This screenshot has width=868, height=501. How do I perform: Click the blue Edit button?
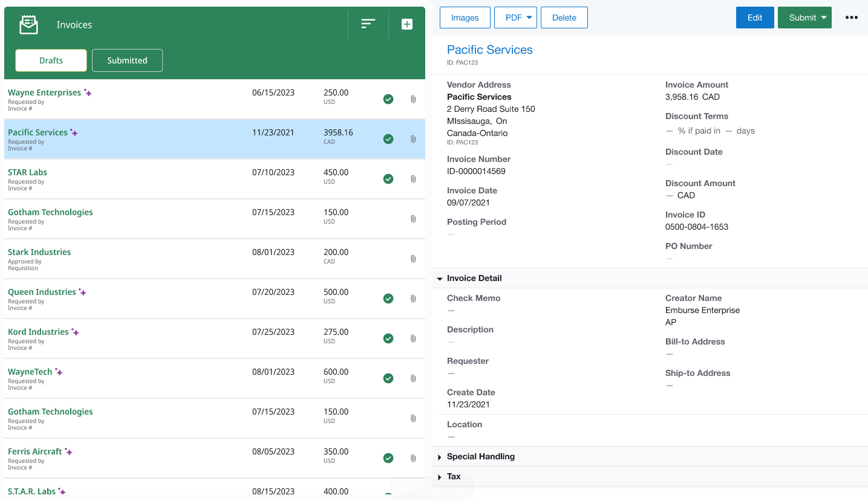[x=754, y=18]
